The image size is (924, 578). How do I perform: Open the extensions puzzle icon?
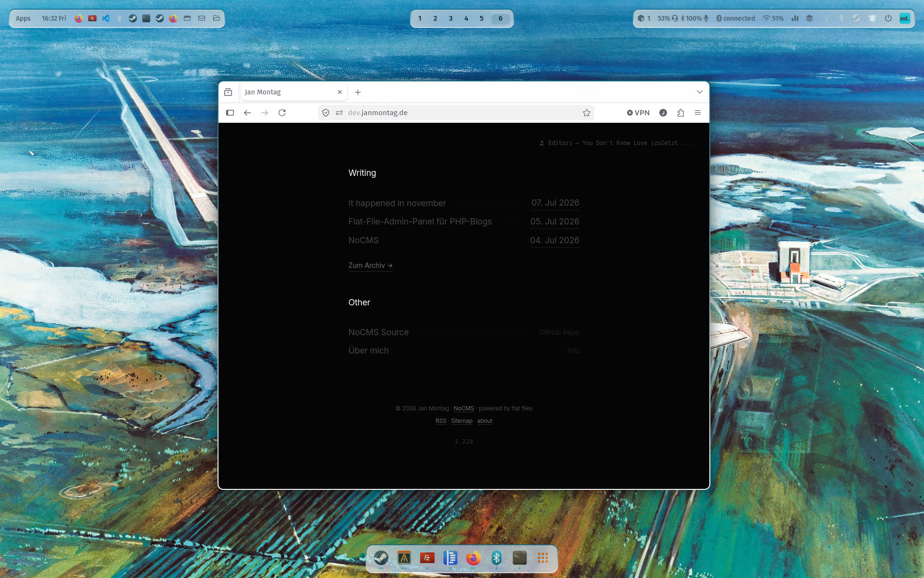[680, 113]
